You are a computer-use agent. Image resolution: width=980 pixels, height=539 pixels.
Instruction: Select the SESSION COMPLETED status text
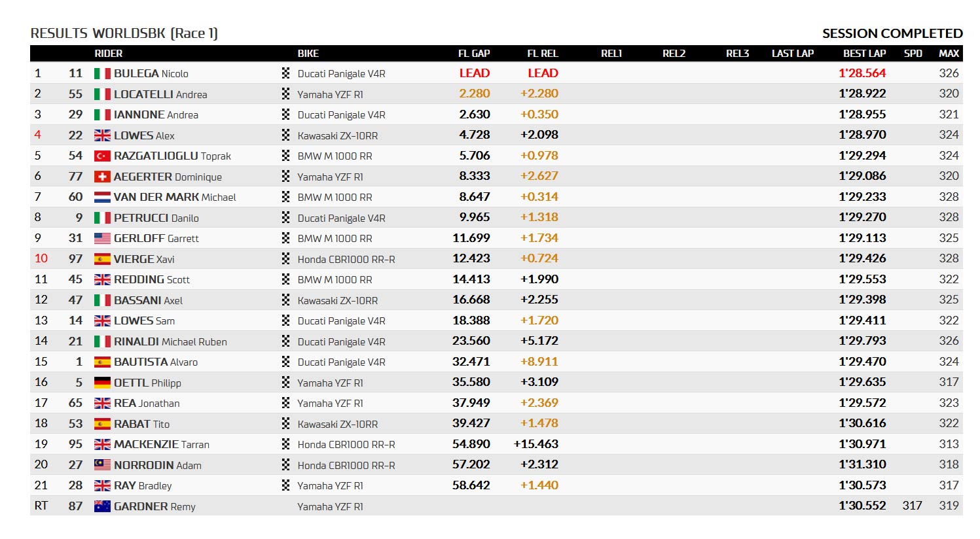[892, 33]
